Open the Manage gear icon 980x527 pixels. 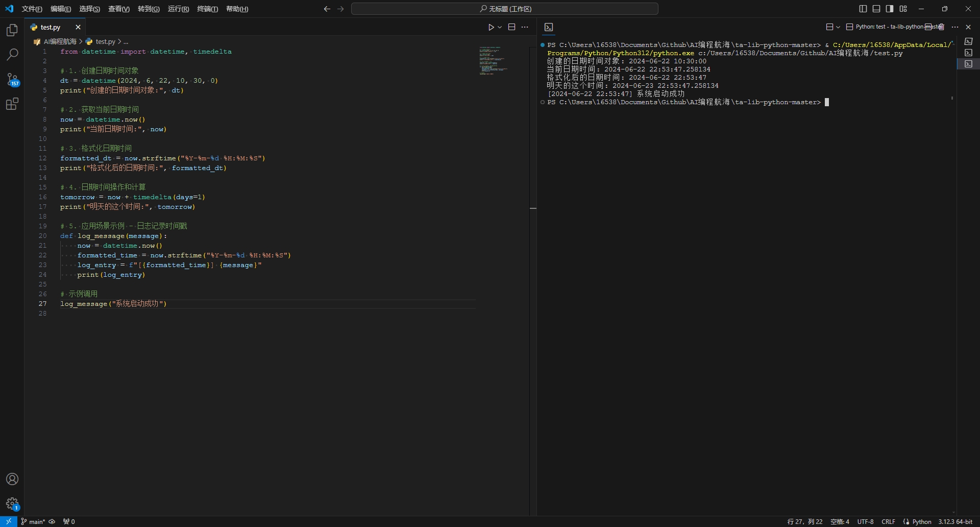pos(12,504)
